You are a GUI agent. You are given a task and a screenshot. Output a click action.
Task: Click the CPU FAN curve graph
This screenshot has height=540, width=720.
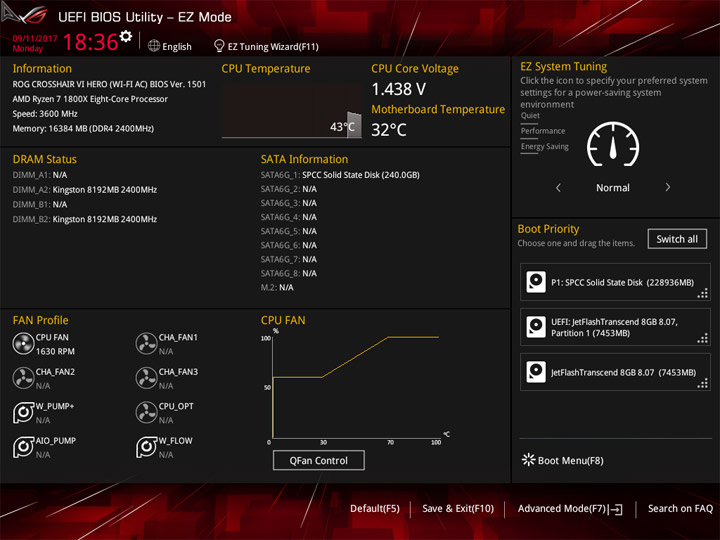pos(356,387)
